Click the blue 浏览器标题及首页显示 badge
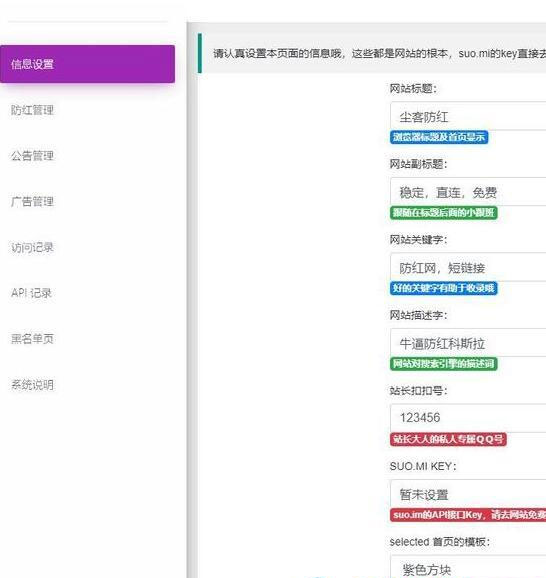Viewport: 546px width, 578px height. click(439, 137)
